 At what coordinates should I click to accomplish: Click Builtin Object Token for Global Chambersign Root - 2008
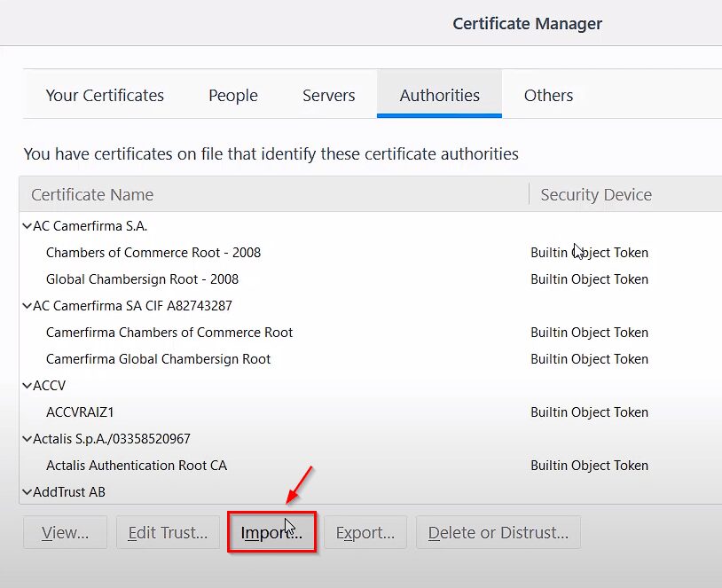point(589,279)
